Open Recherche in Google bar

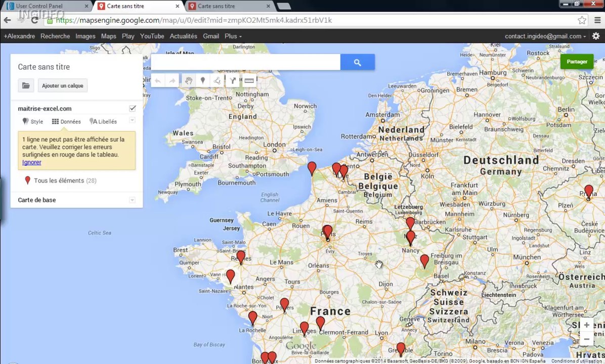(x=55, y=36)
